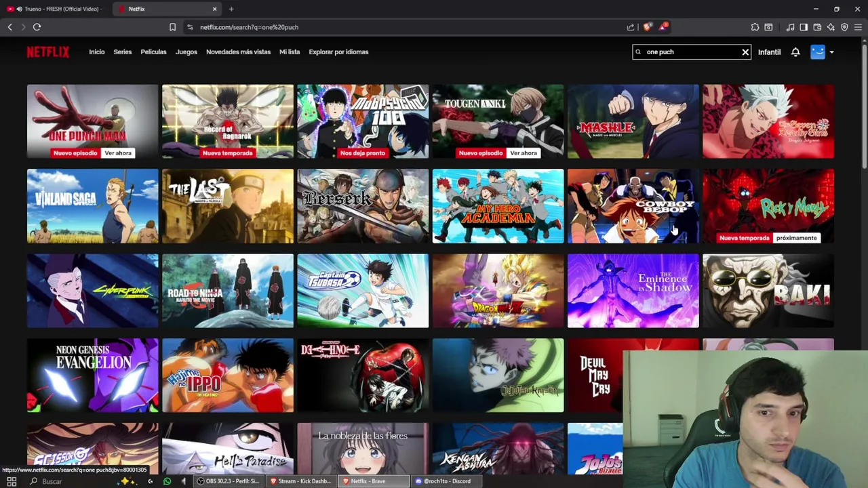
Task: Open the Tougen Anki title card
Action: click(x=498, y=121)
